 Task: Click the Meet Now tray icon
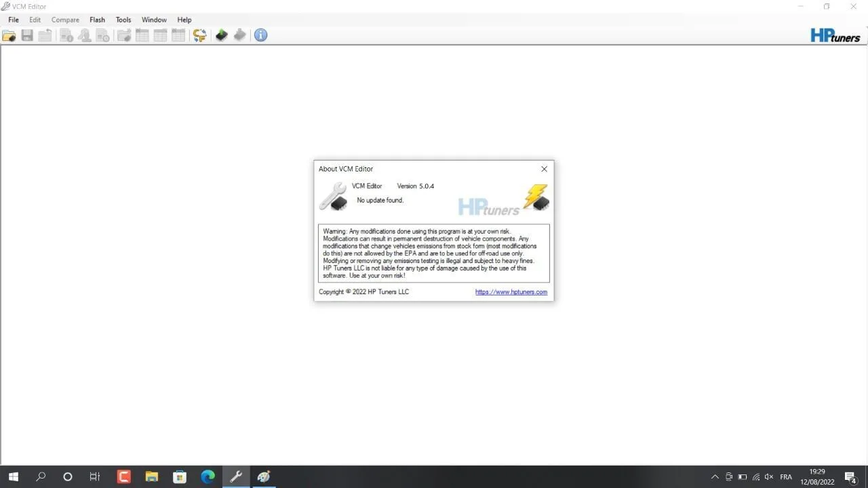tap(729, 476)
